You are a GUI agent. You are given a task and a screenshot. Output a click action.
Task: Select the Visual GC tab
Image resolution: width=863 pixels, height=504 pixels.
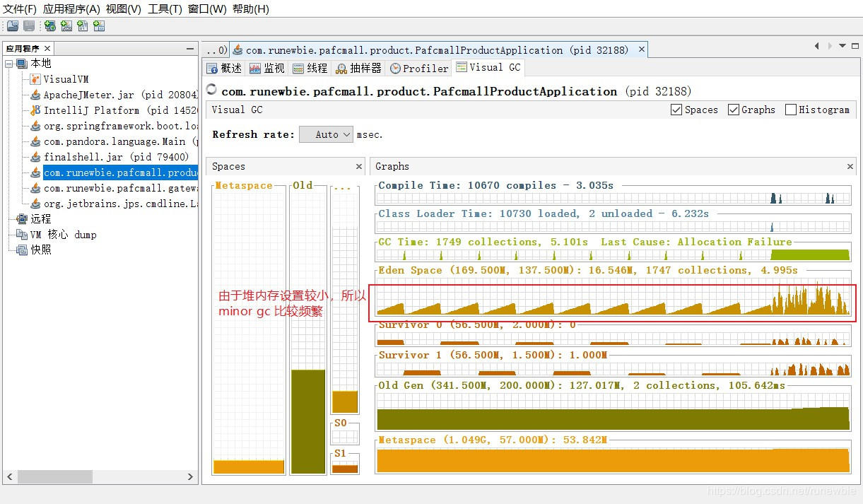pyautogui.click(x=488, y=67)
